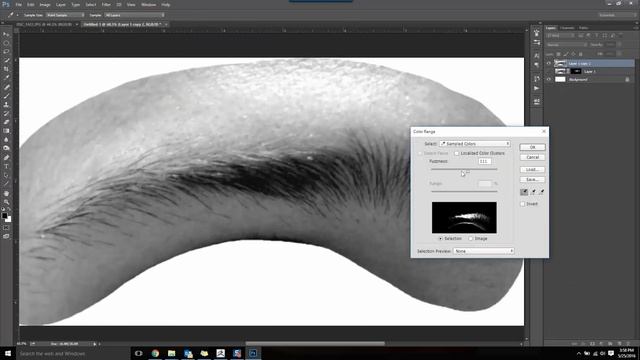Open the File menu

click(x=19, y=5)
